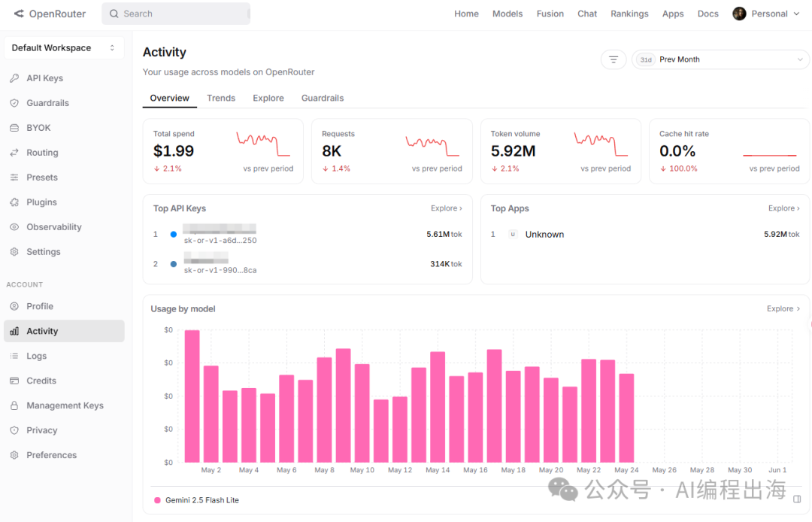Expand the Personal account menu

pyautogui.click(x=766, y=14)
